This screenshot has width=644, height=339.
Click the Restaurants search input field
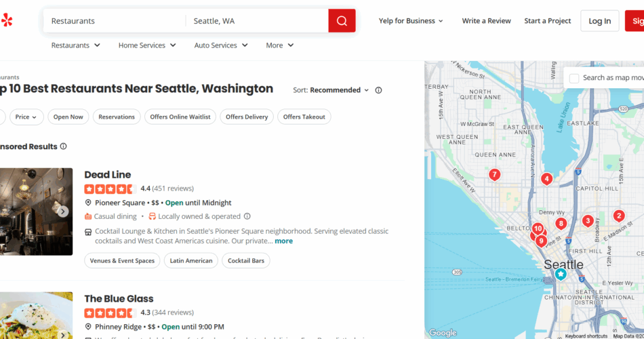pos(115,20)
